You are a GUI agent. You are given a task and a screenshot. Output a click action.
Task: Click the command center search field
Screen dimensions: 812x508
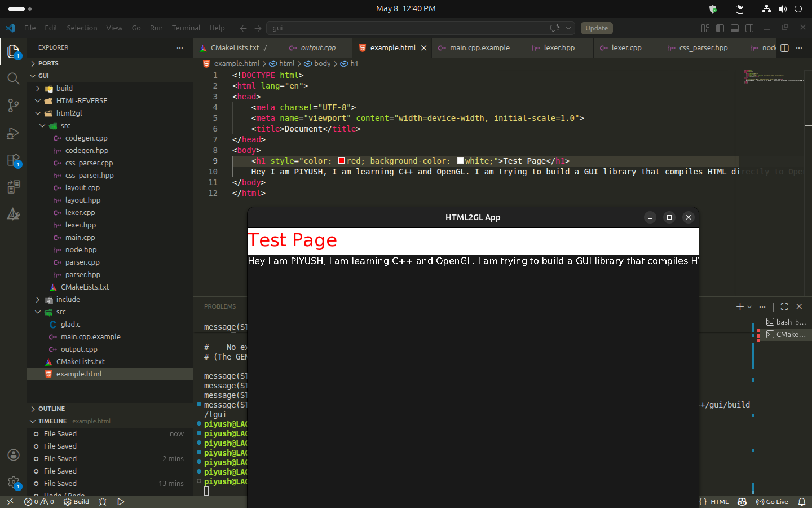click(406, 28)
